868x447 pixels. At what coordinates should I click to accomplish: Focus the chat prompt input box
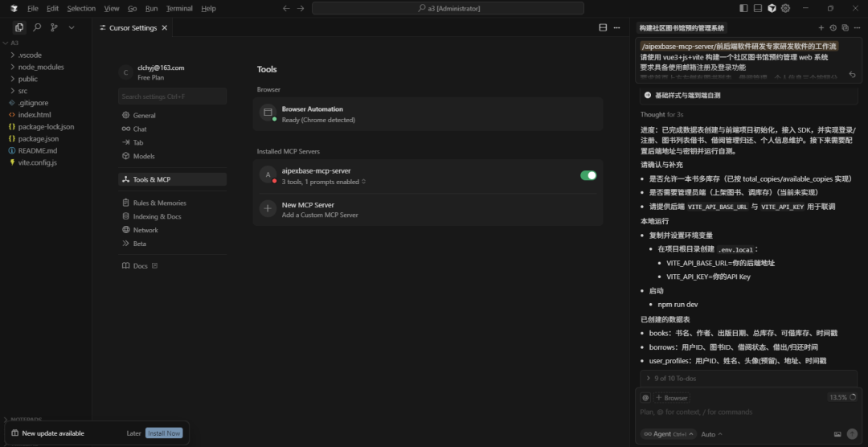click(x=749, y=412)
